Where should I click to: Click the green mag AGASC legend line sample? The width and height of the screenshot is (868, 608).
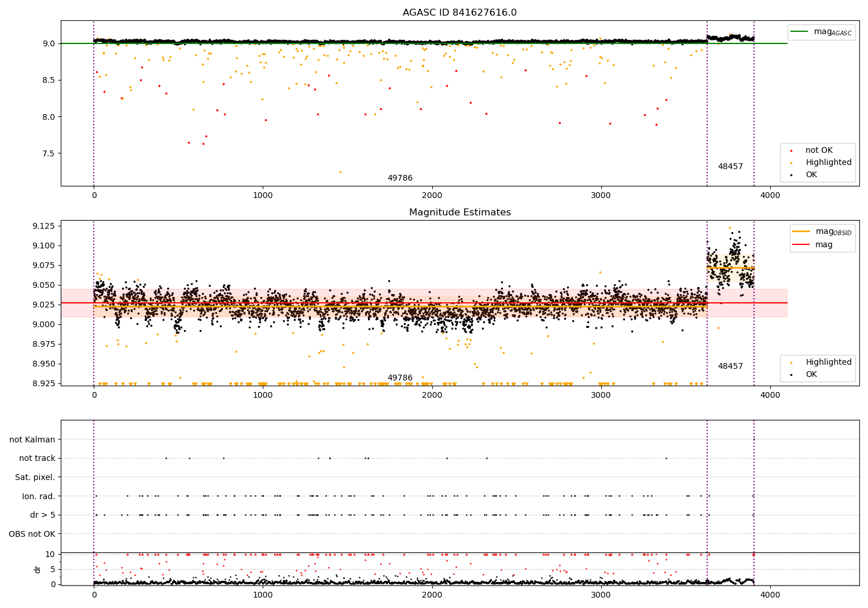click(x=800, y=32)
